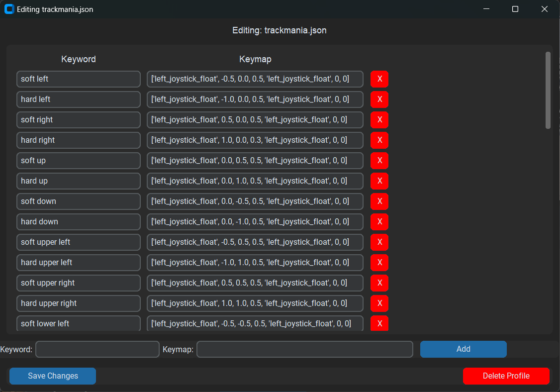The height and width of the screenshot is (392, 560).
Task: Remove the 'soft upper right' row
Action: tap(379, 283)
